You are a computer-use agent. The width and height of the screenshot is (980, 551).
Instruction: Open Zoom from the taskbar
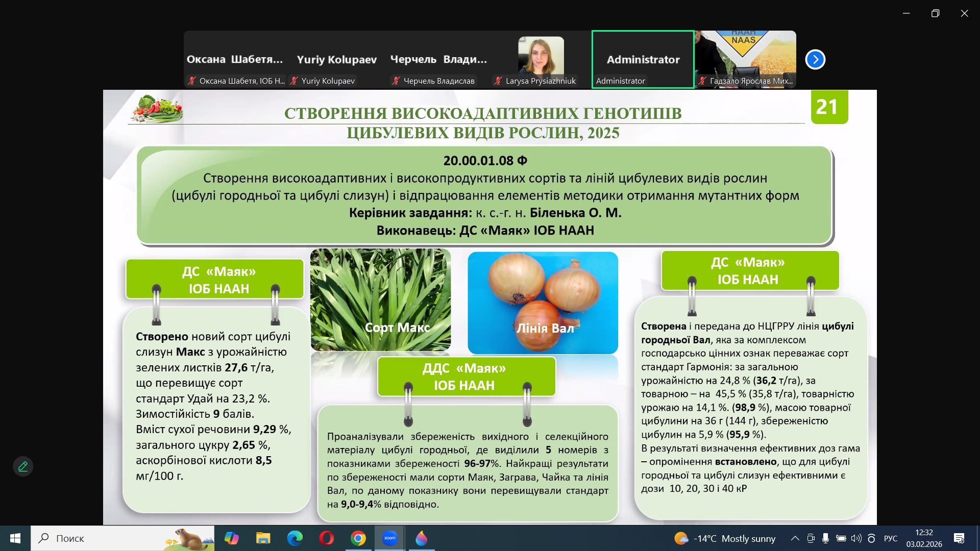pyautogui.click(x=390, y=538)
